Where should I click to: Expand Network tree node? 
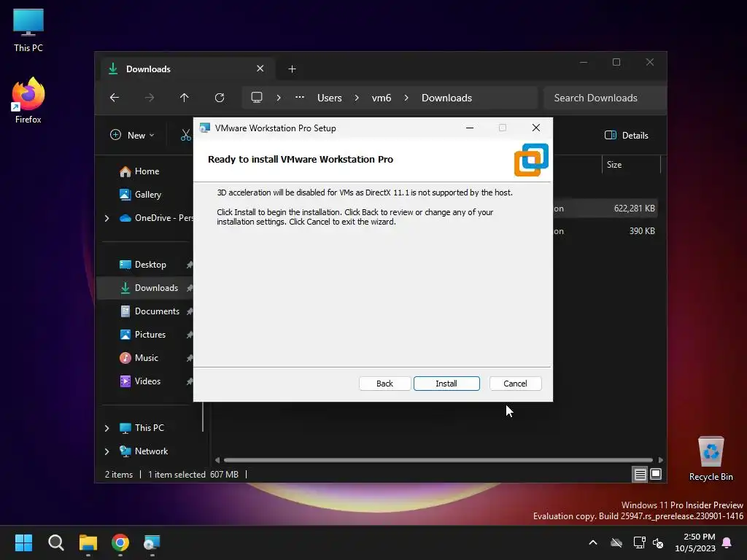107,451
